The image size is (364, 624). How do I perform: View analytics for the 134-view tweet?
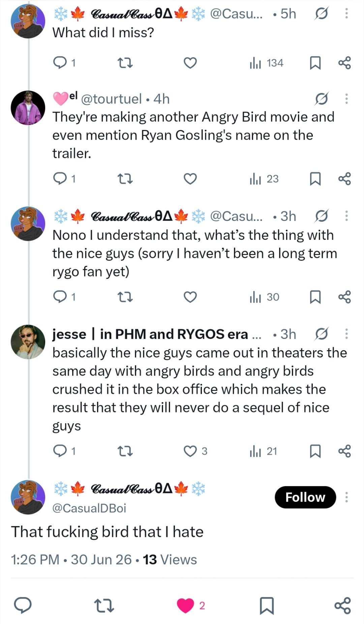coord(266,63)
